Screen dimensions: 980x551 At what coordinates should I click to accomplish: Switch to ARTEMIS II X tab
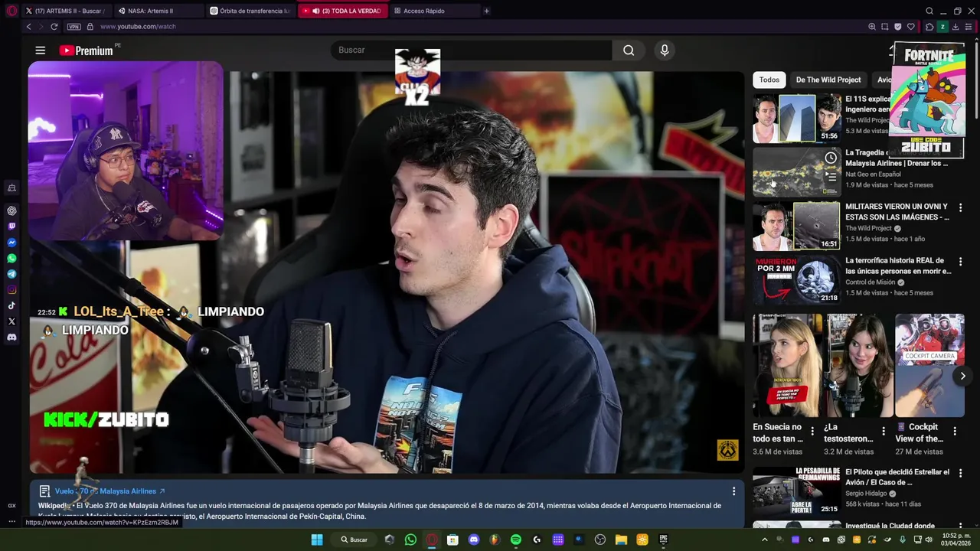tap(65, 11)
